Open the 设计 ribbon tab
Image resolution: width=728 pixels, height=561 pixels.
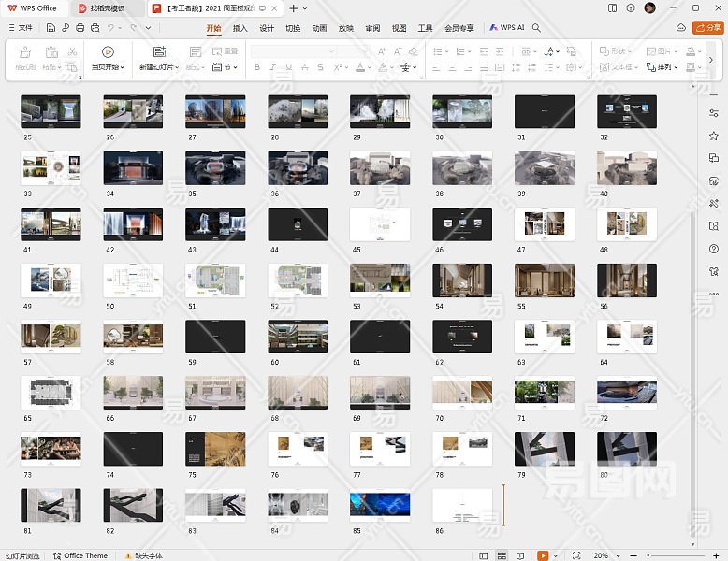point(267,28)
